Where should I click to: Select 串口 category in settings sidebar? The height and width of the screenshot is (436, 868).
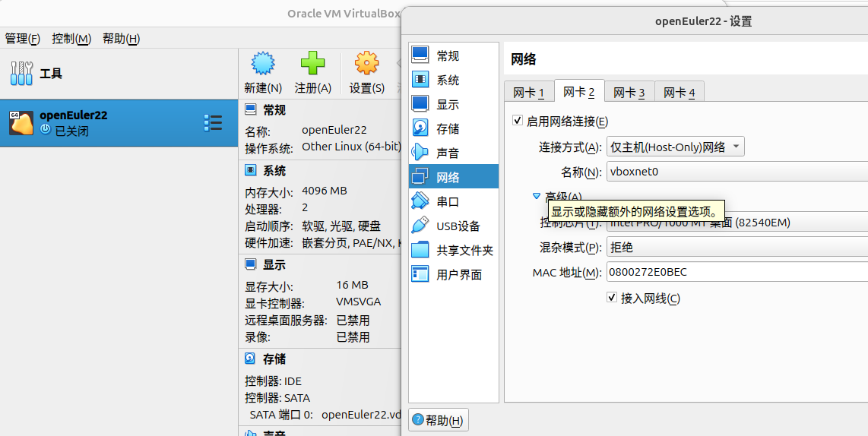tap(453, 201)
